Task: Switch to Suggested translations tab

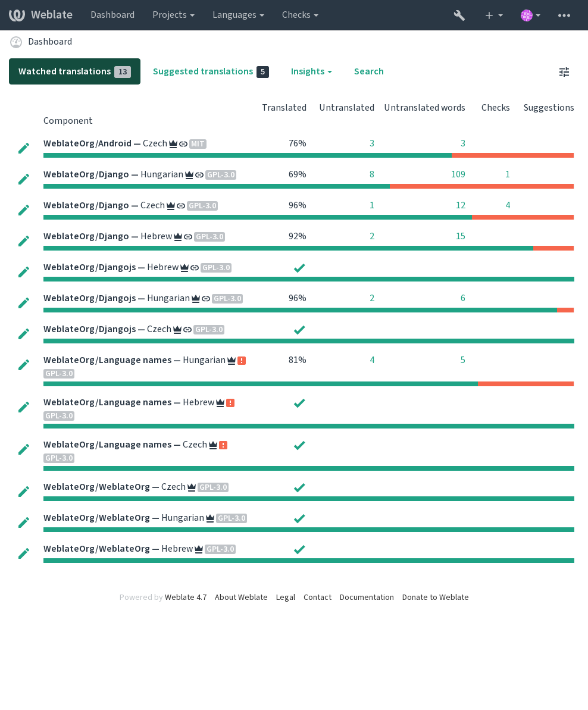Action: [x=211, y=71]
